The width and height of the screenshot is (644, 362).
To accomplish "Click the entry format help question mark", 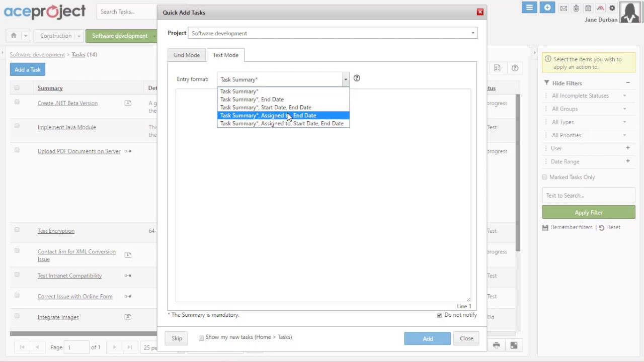I will click(357, 78).
